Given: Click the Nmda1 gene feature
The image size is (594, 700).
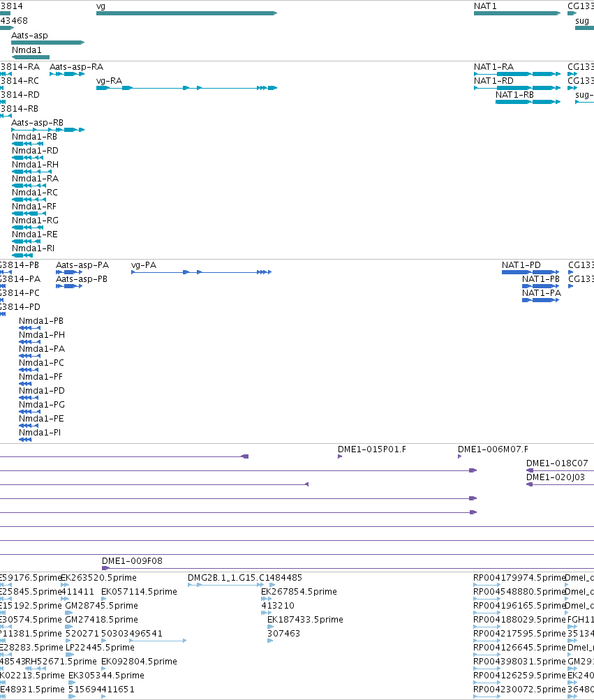Looking at the screenshot, I should (x=31, y=57).
